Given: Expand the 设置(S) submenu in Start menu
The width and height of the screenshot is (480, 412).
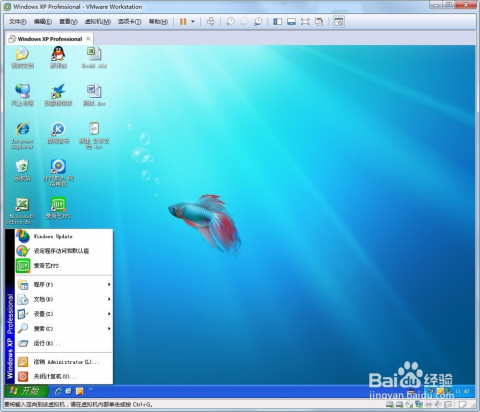Looking at the screenshot, I should click(x=64, y=314).
